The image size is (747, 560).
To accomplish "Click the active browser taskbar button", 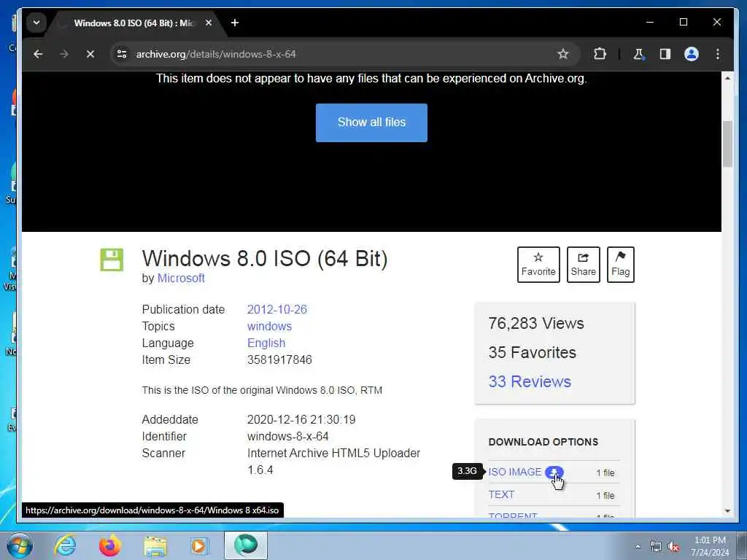I will click(246, 545).
